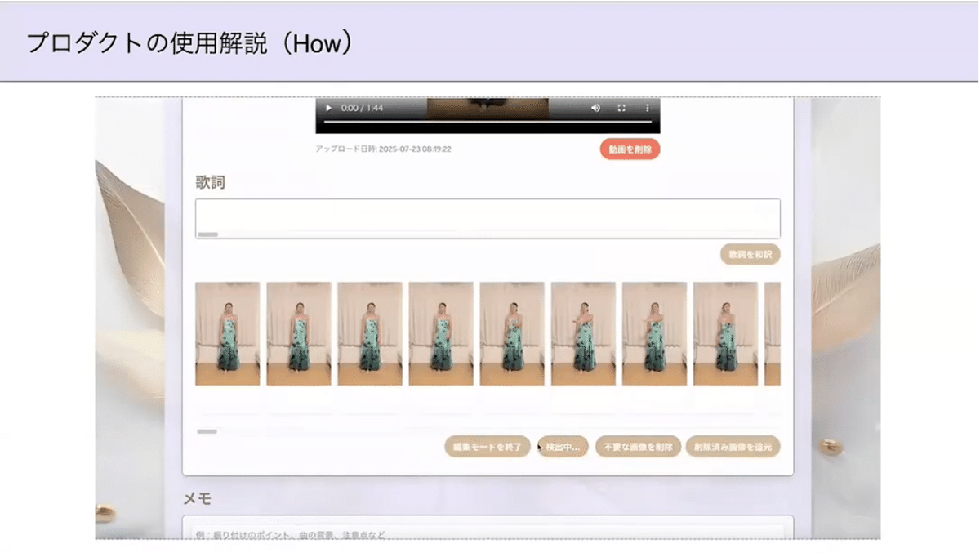Click the 歌詞 section heading
This screenshot has height=553, width=980.
pyautogui.click(x=210, y=182)
